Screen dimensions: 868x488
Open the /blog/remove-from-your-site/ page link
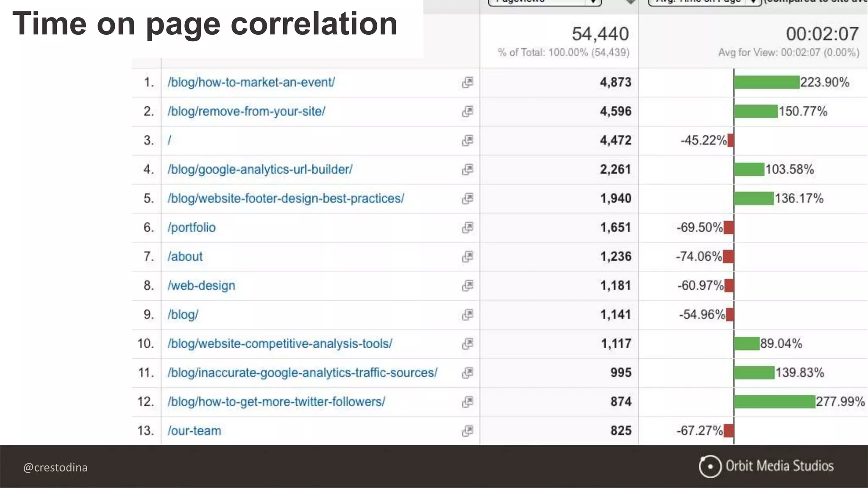coord(246,111)
